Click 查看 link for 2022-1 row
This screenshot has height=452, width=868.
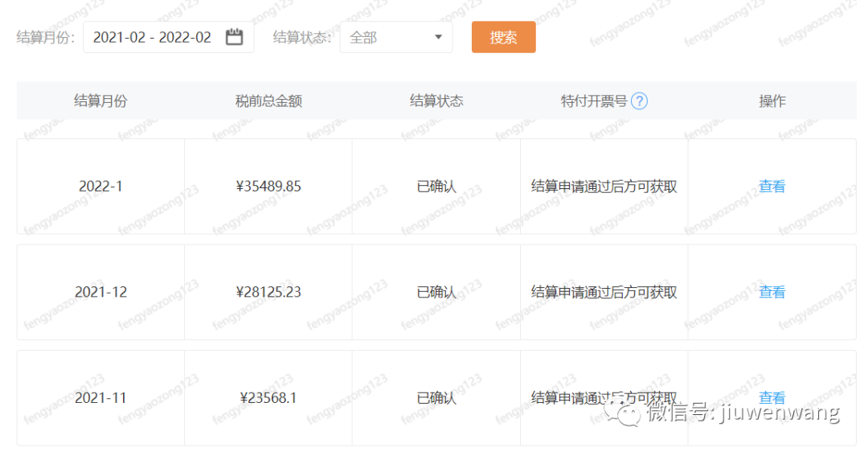(772, 186)
